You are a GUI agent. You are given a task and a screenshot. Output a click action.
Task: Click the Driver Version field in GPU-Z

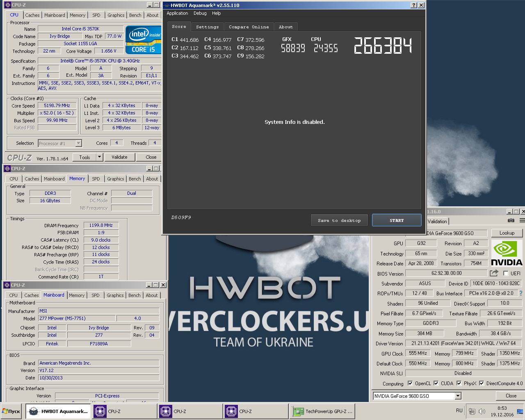pos(463,343)
